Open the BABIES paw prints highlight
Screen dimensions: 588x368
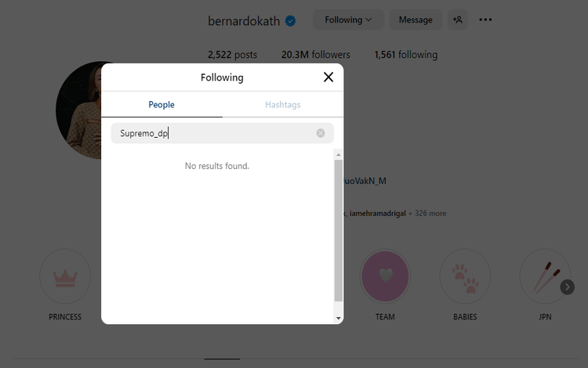(x=465, y=276)
